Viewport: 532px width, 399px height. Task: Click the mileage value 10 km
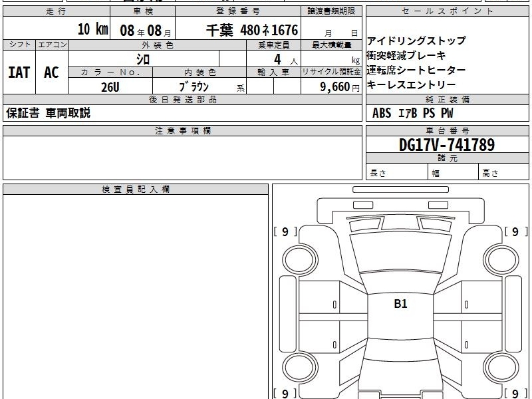pyautogui.click(x=92, y=29)
